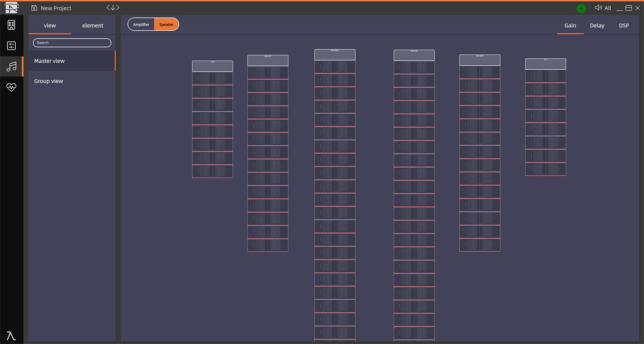The height and width of the screenshot is (344, 644).
Task: Select the Gain tab
Action: coord(570,25)
